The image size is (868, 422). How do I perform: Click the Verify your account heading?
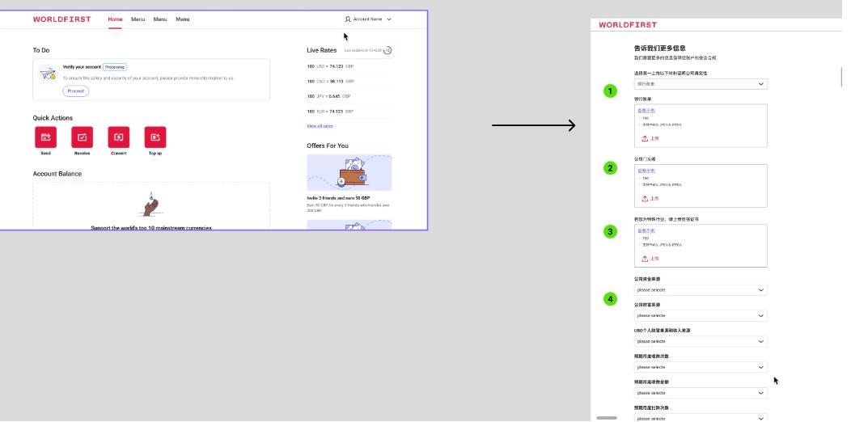point(82,67)
